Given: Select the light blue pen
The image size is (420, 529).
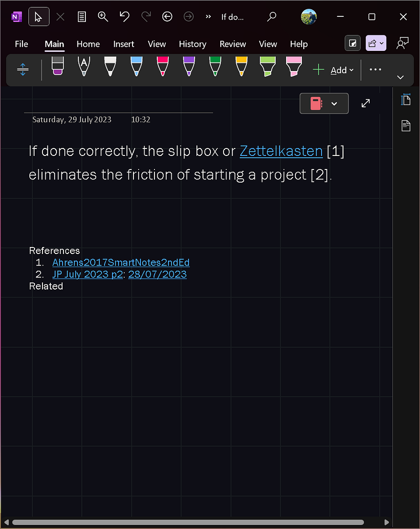Looking at the screenshot, I should [x=137, y=66].
